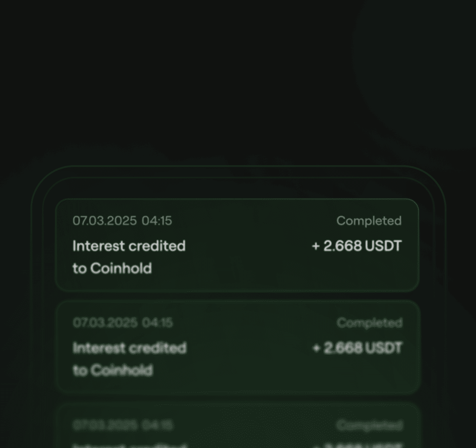Open the first Interest credited transaction card

237,245
